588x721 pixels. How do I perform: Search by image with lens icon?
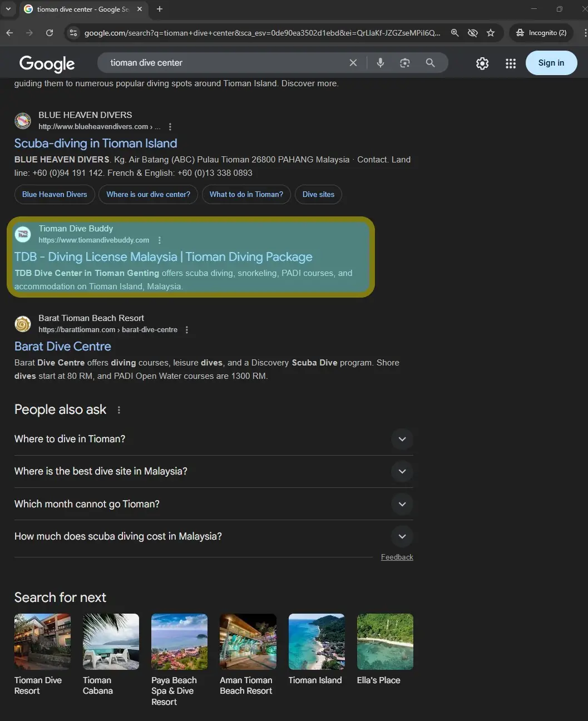click(405, 63)
